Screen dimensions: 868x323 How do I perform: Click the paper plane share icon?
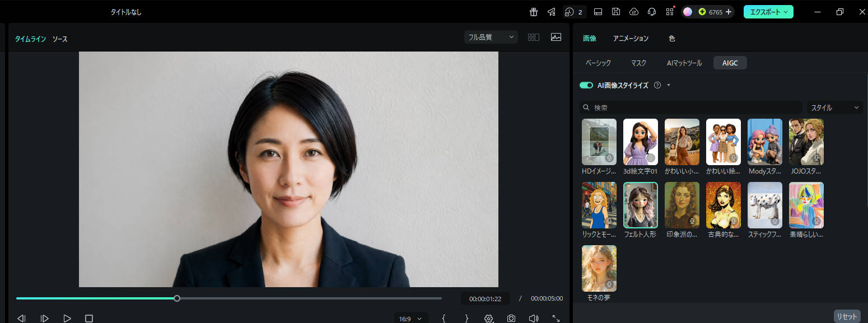point(551,12)
